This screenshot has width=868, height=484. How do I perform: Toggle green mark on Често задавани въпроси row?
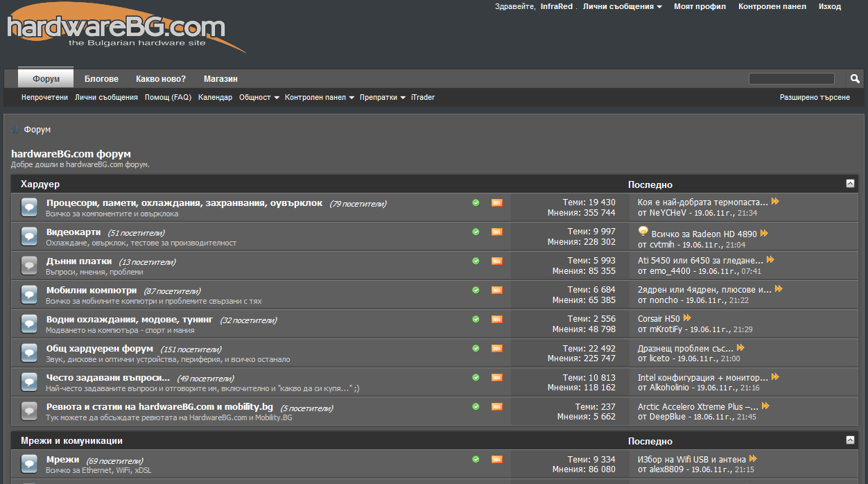point(476,377)
